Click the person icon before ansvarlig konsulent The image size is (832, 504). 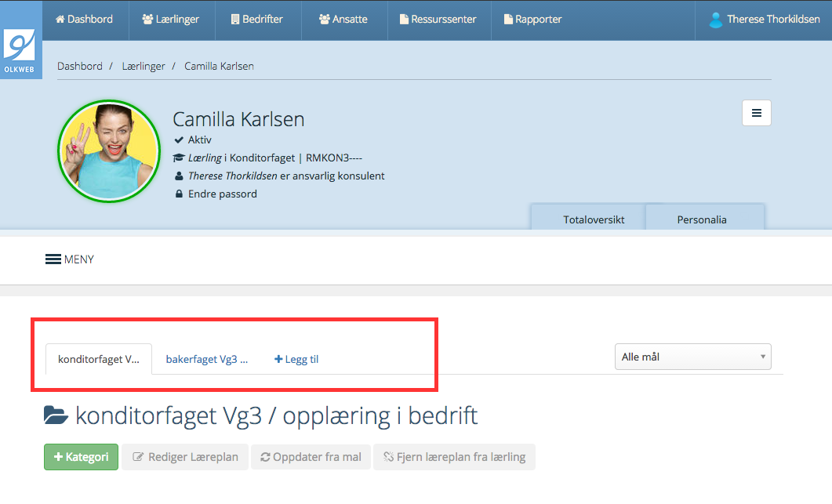179,176
